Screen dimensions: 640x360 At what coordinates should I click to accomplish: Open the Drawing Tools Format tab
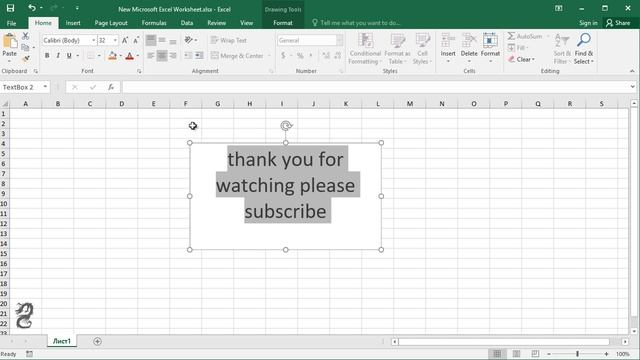[283, 23]
